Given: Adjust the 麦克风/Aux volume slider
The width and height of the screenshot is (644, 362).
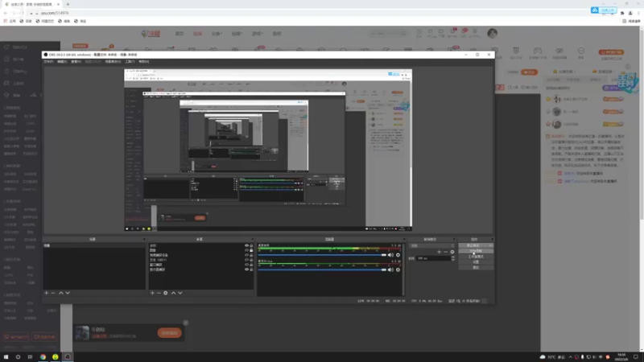Looking at the screenshot, I should click(323, 269).
